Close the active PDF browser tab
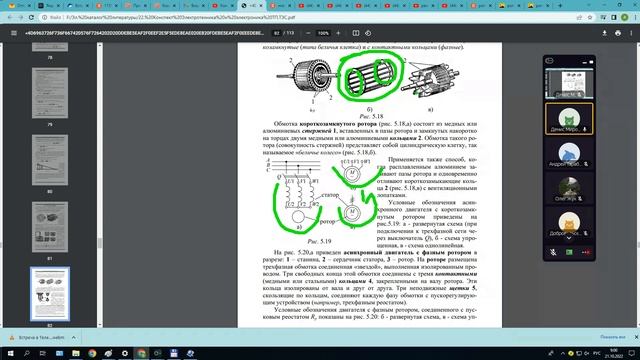Viewport: 640px width, 360px height. pyautogui.click(x=261, y=6)
